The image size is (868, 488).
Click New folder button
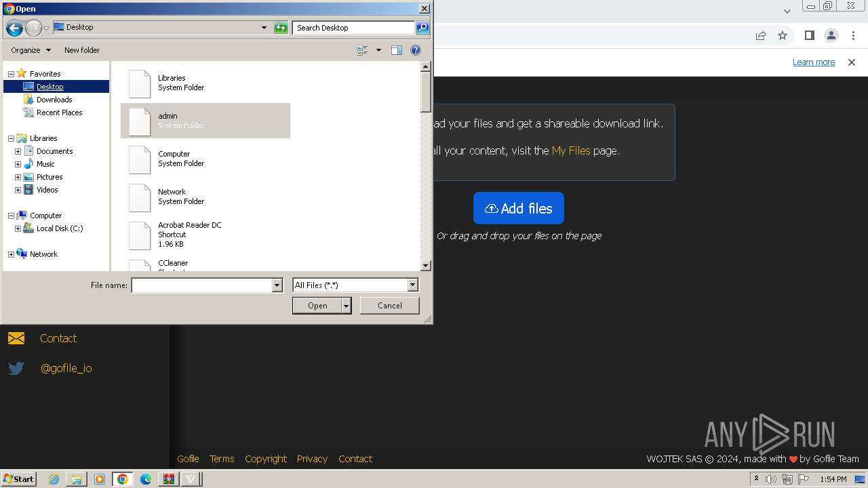pos(82,50)
